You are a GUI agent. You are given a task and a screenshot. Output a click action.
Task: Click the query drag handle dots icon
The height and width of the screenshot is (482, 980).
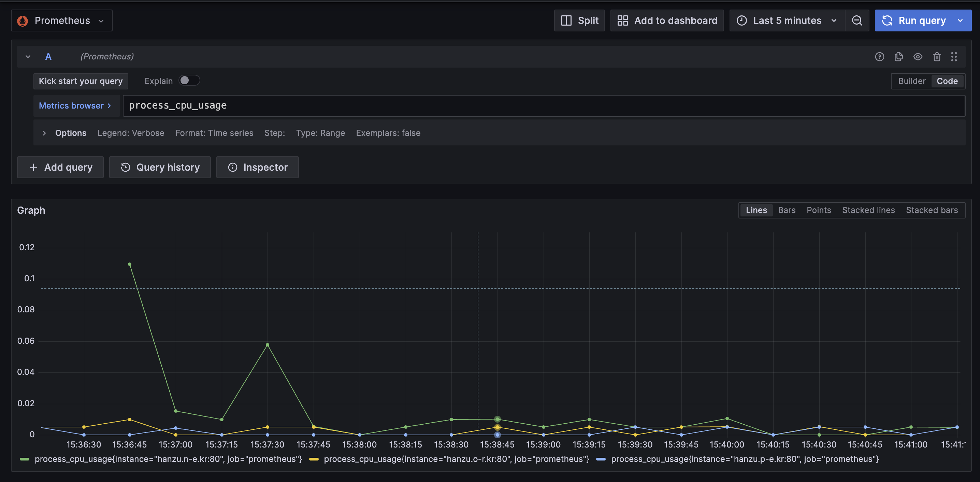(x=954, y=57)
